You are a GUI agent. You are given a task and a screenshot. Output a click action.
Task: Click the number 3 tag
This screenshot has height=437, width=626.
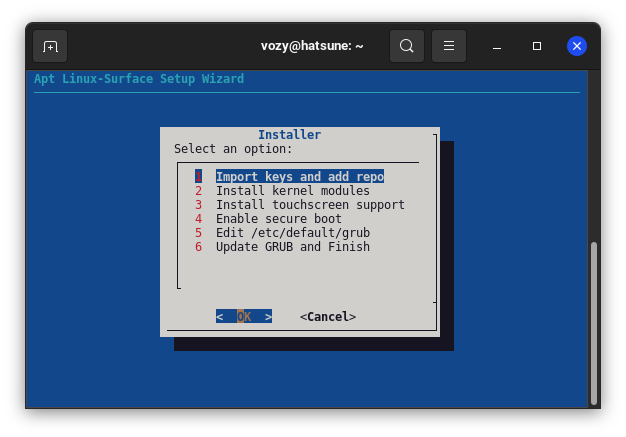pyautogui.click(x=198, y=205)
